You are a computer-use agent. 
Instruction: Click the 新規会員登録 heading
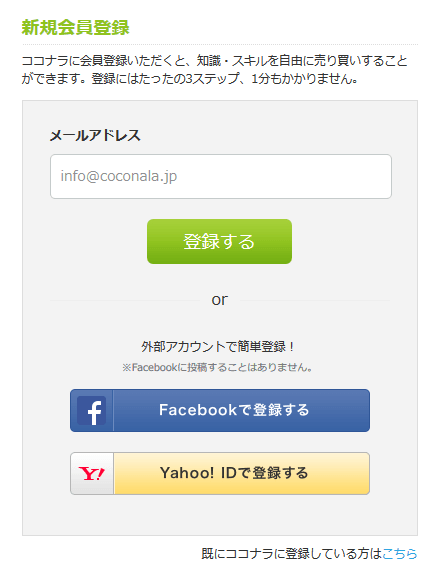[75, 28]
